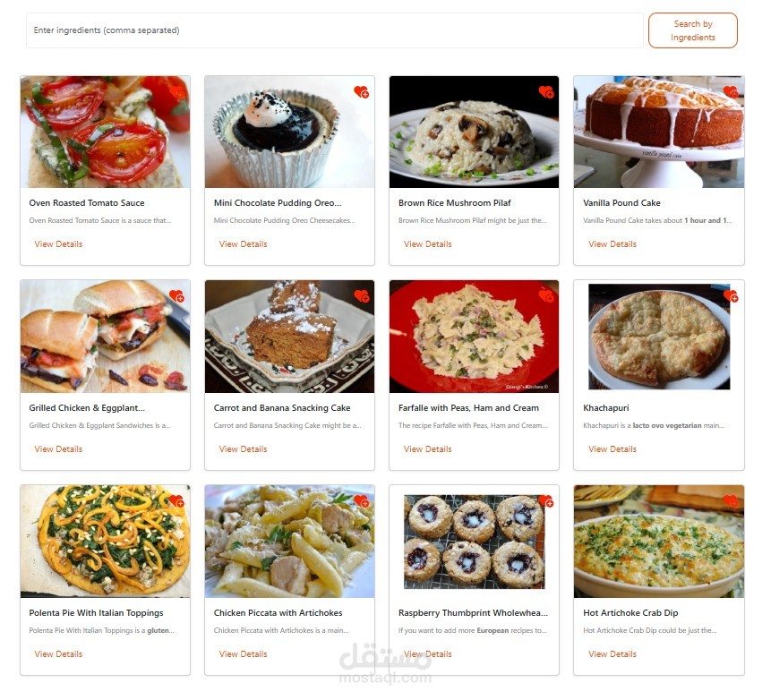Viewport: 771px width, 700px height.
Task: Add Carrot and Banana Snacking Cake to favorites
Action: point(362,296)
